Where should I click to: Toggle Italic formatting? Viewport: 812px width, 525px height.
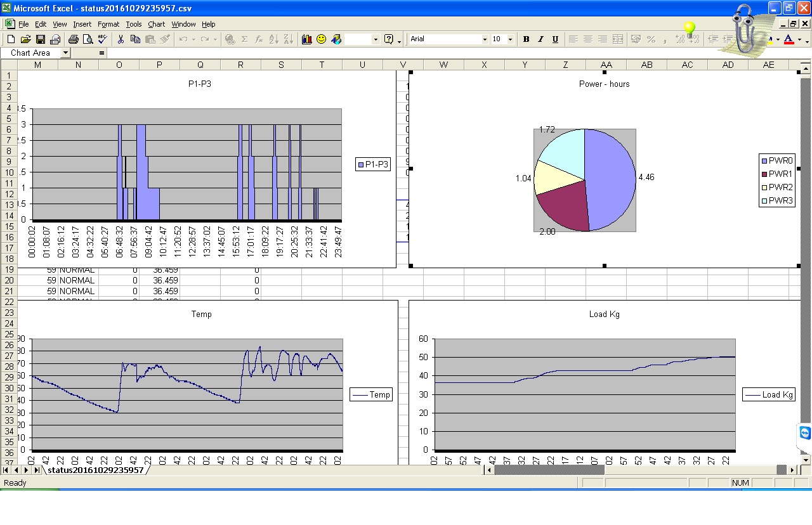[x=540, y=39]
